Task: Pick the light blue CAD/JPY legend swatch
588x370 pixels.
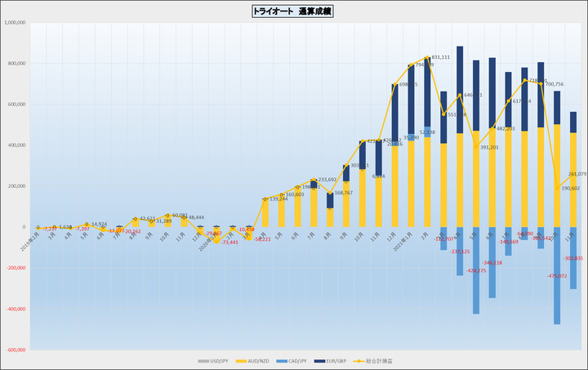Action: point(282,361)
